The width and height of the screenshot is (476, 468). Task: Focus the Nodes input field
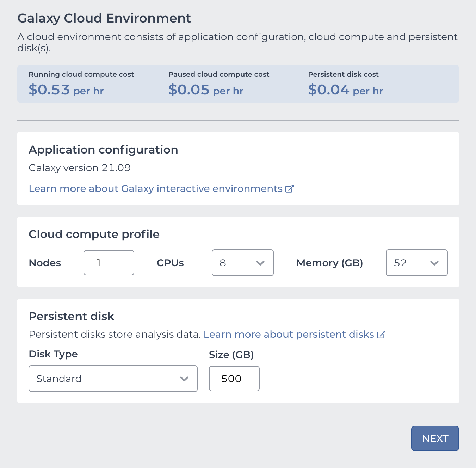coord(109,263)
